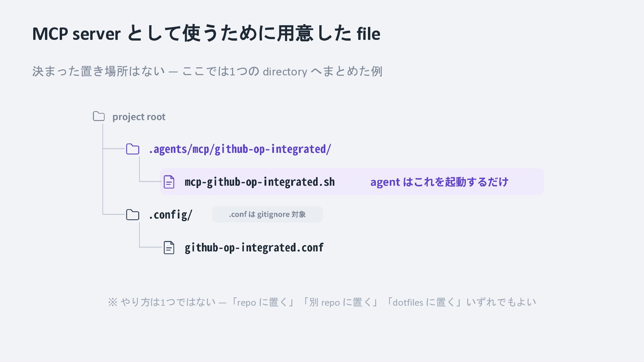Click the project root folder icon
The height and width of the screenshot is (362, 644).
(x=99, y=116)
